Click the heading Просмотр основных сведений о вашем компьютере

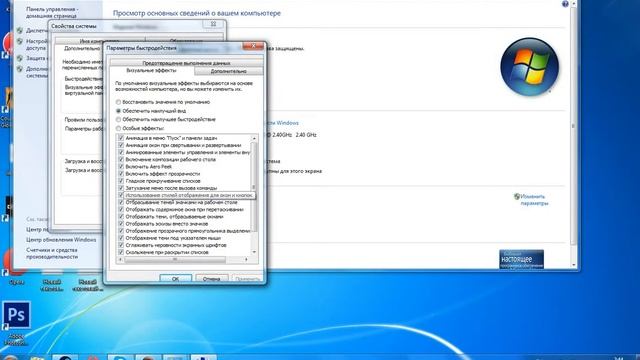[x=197, y=13]
